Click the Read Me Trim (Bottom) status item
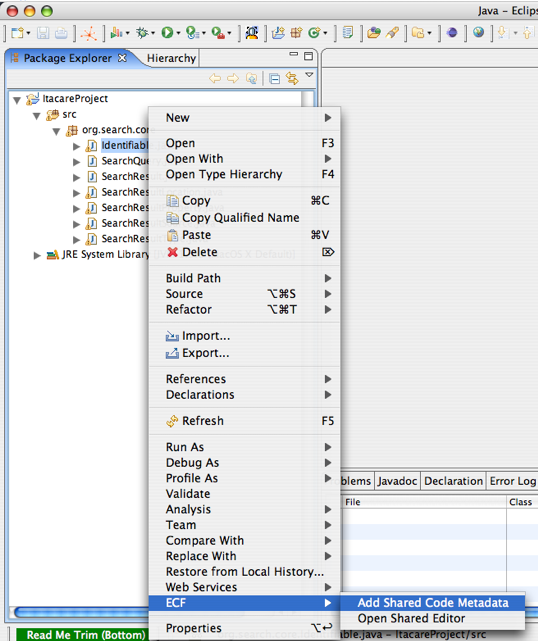Screen dimensions: 538x641 (x=85, y=634)
